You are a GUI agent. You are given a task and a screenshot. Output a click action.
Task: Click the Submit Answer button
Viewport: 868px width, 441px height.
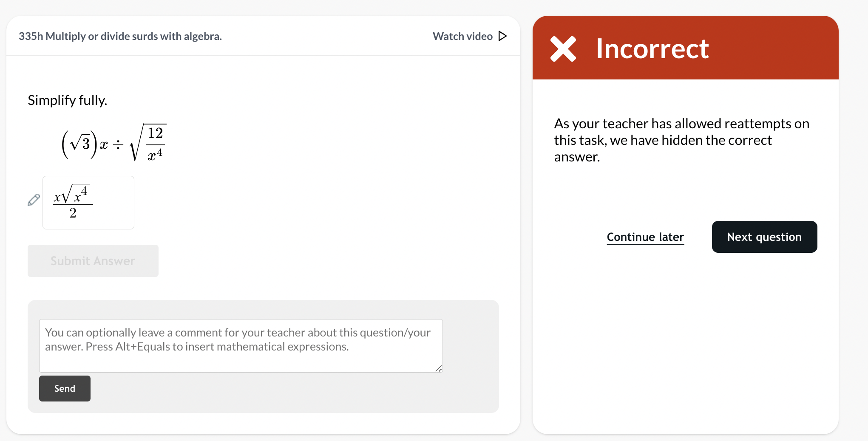click(93, 260)
